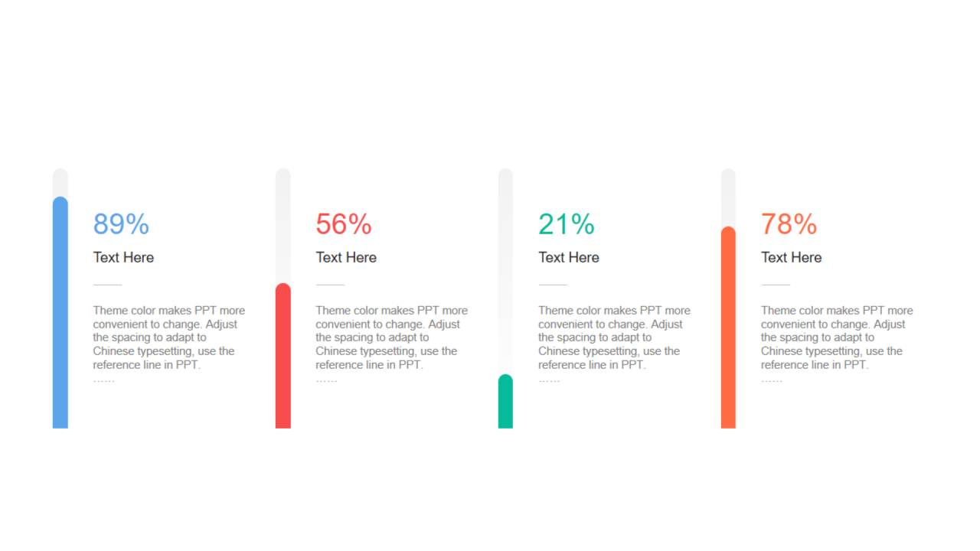Select the description paragraph beside the blue bar

(168, 337)
